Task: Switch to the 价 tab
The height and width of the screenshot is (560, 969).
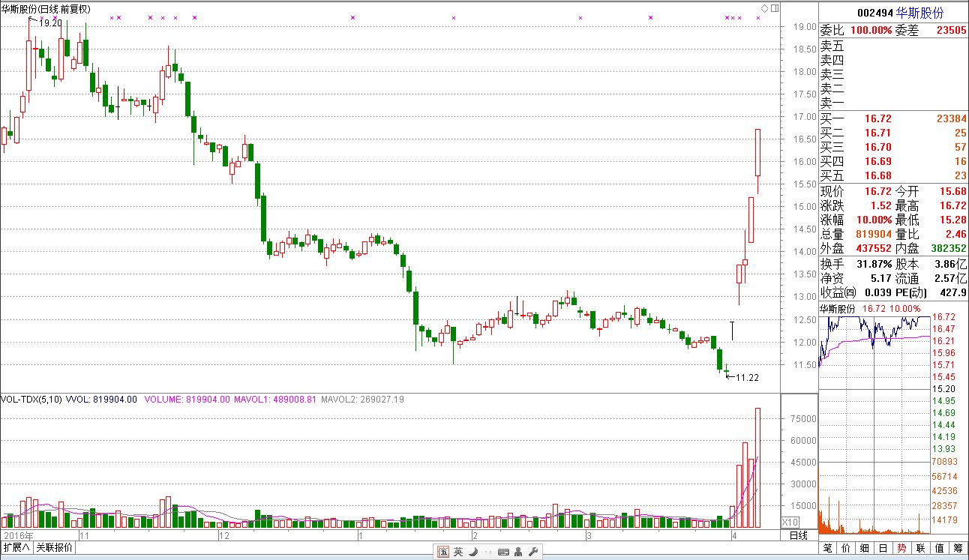Action: point(846,548)
